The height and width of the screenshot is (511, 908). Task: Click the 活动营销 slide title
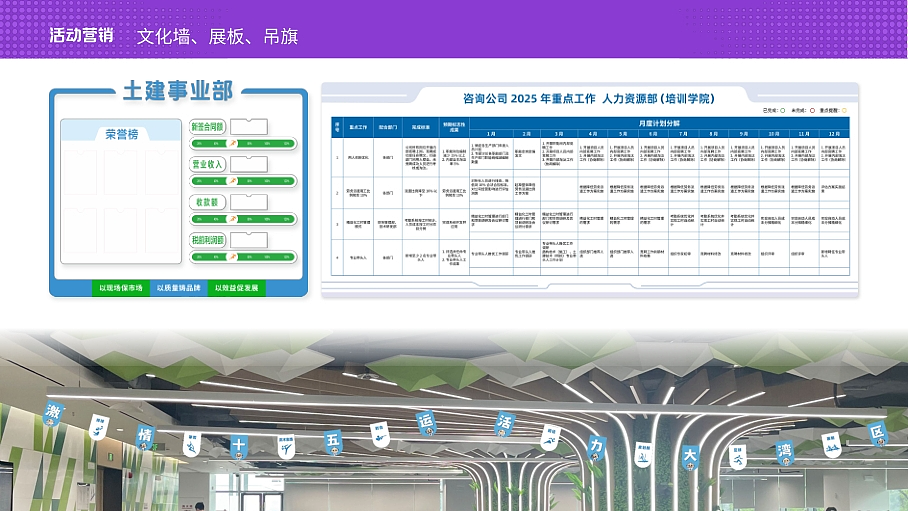point(81,35)
